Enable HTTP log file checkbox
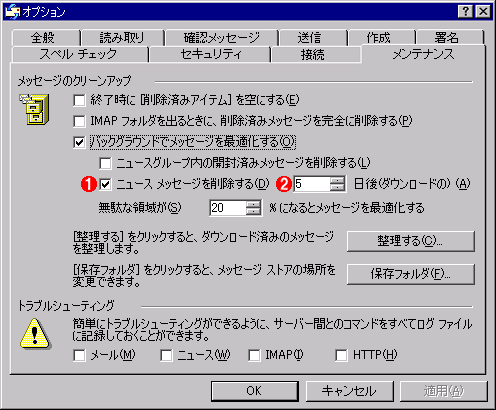The image size is (496, 410). click(x=341, y=355)
